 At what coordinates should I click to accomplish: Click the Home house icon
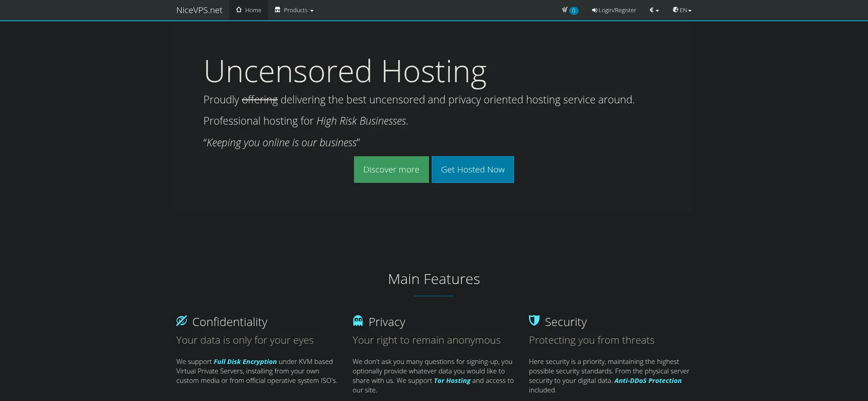pos(239,9)
